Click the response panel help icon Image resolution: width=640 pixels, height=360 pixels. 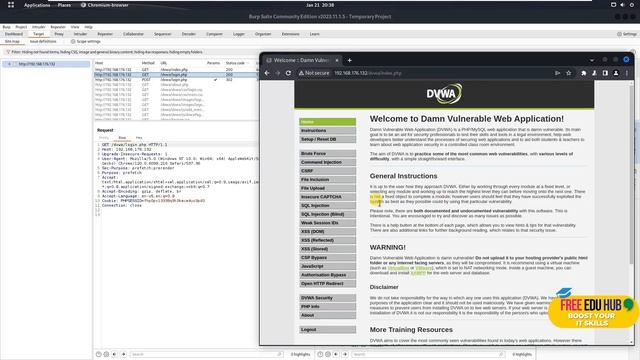click(x=320, y=354)
